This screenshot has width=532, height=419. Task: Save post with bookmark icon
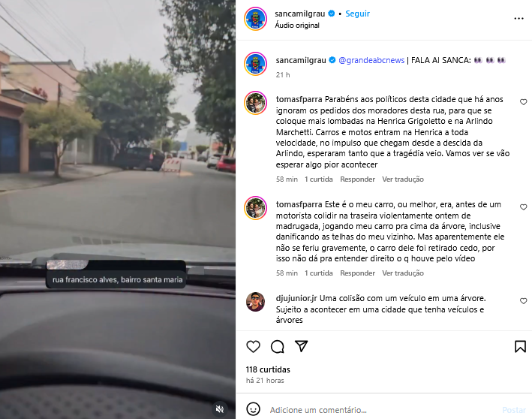520,346
